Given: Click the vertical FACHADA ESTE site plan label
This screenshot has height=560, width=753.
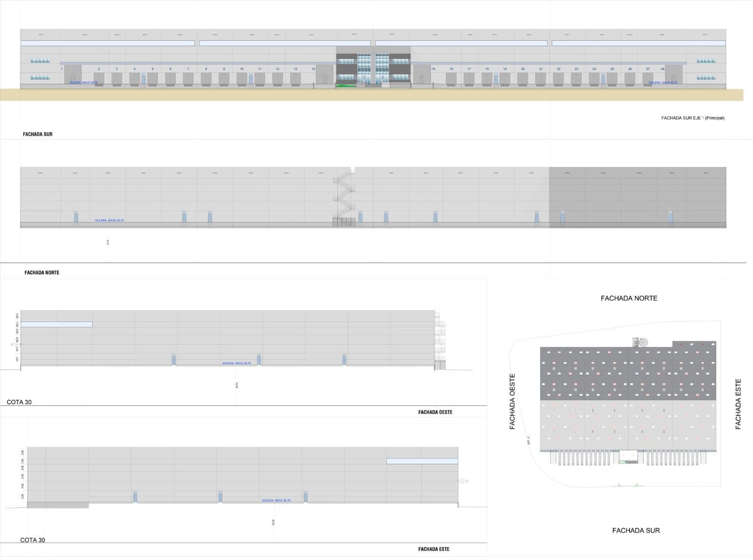Looking at the screenshot, I should coord(738,404).
